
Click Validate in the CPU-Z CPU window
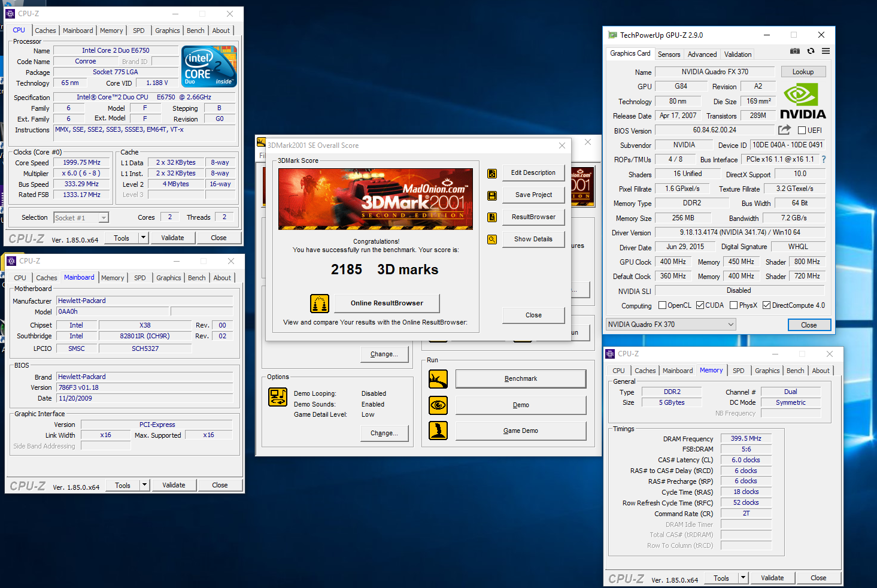[x=172, y=238]
